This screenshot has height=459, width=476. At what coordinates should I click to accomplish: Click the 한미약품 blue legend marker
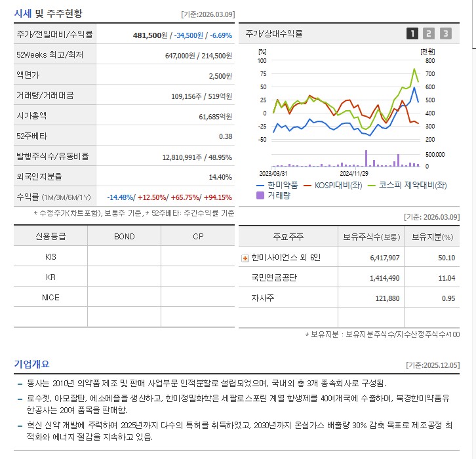(260, 185)
